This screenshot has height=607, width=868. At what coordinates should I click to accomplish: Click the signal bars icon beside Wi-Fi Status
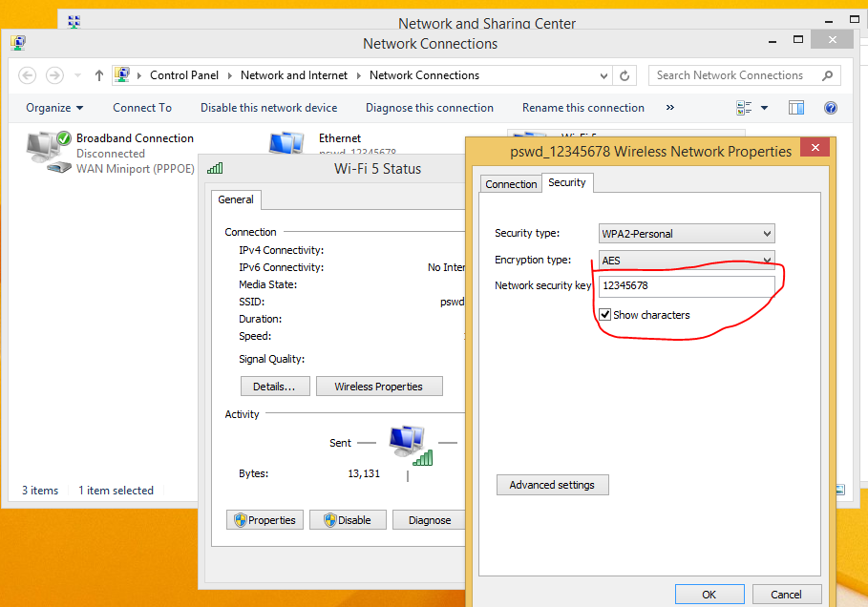(x=214, y=167)
